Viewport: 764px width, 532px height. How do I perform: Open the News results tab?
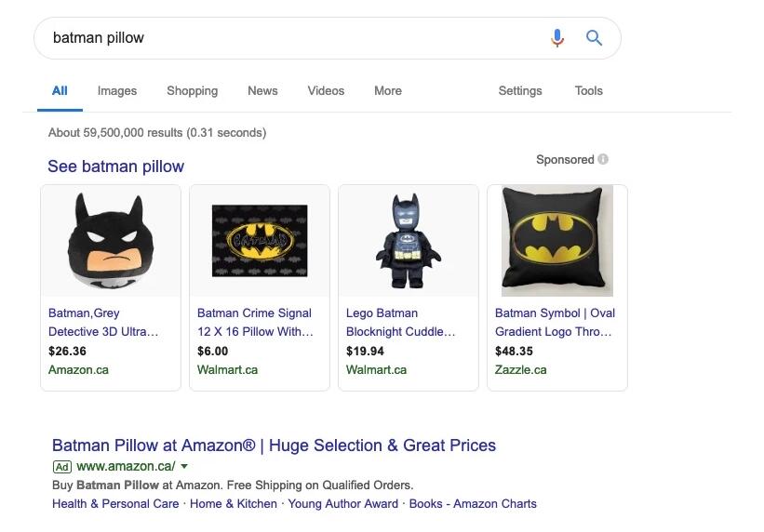click(262, 90)
